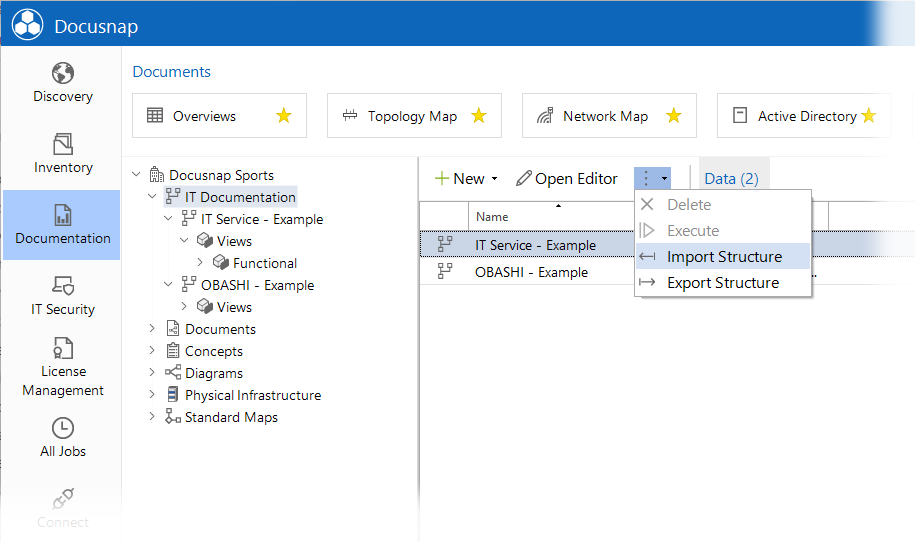Expand the Physical Infrastructure tree node

(x=152, y=394)
